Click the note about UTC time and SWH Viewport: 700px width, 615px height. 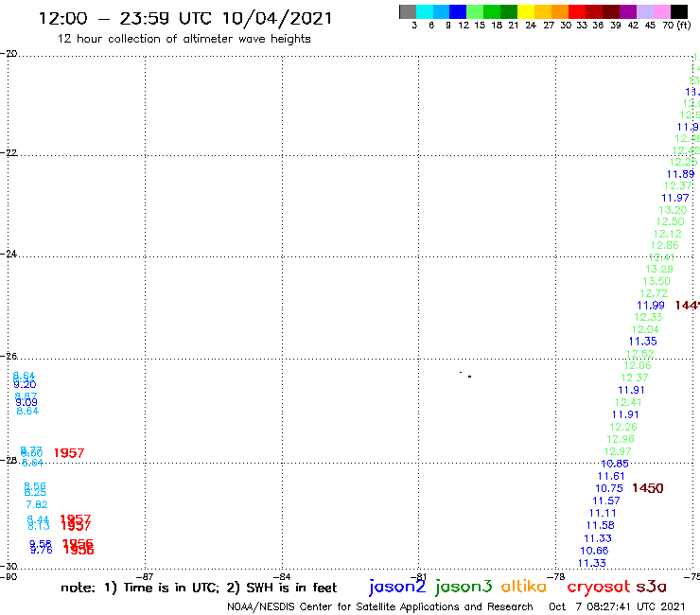pos(199,588)
